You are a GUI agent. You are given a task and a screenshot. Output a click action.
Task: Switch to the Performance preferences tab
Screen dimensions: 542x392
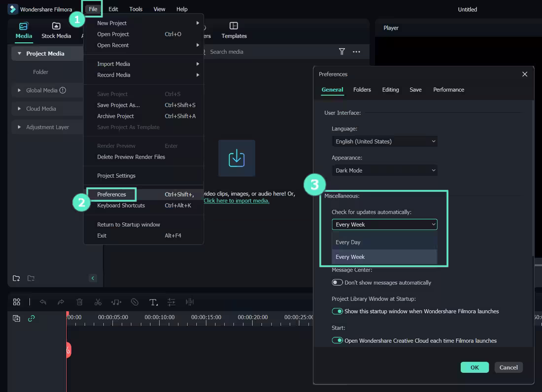click(449, 90)
